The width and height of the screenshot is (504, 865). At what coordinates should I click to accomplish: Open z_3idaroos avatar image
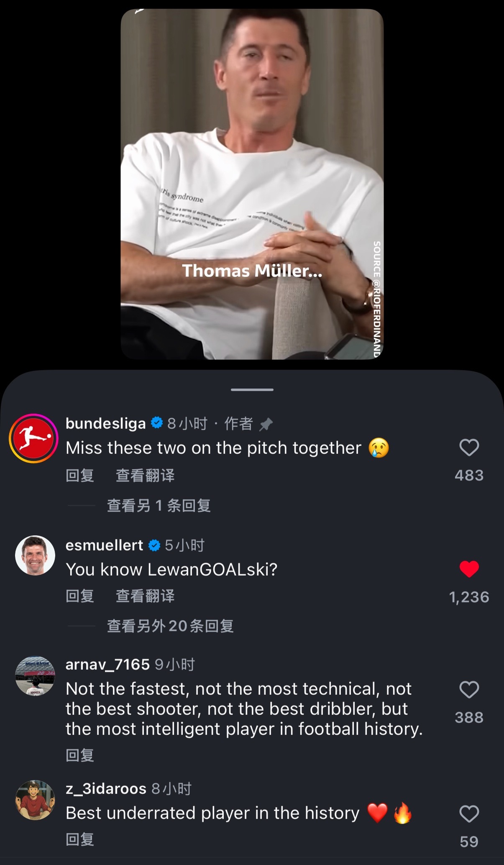point(35,800)
